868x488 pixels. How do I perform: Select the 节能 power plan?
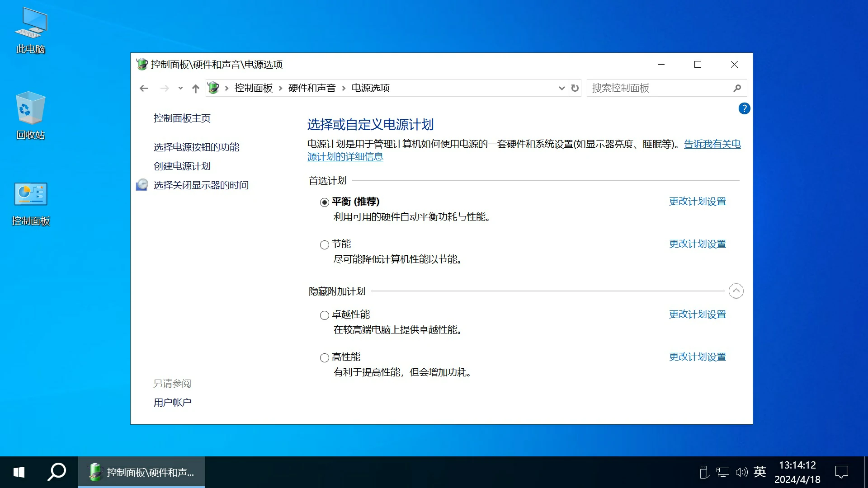324,245
